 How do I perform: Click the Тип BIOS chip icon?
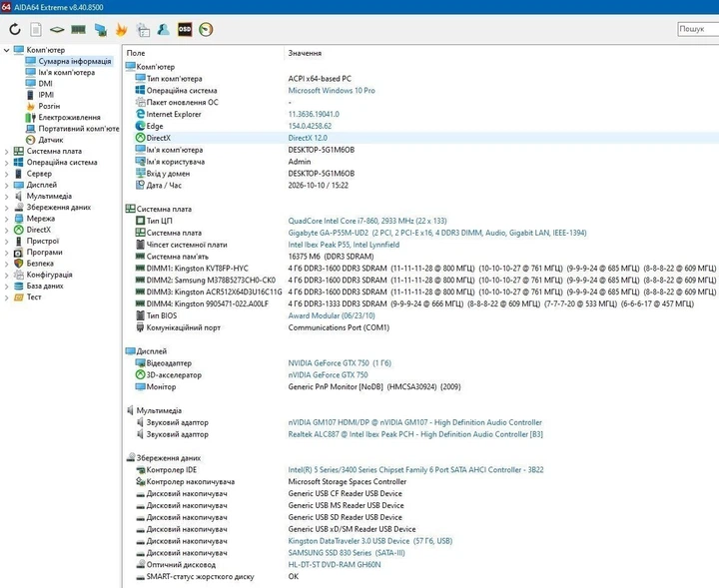pyautogui.click(x=141, y=315)
